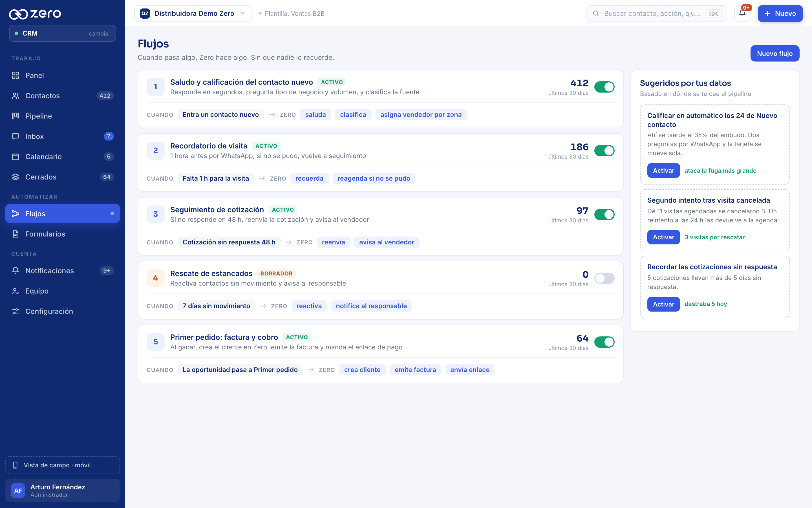Click the AF user avatar
Image resolution: width=812 pixels, height=508 pixels.
click(x=18, y=491)
